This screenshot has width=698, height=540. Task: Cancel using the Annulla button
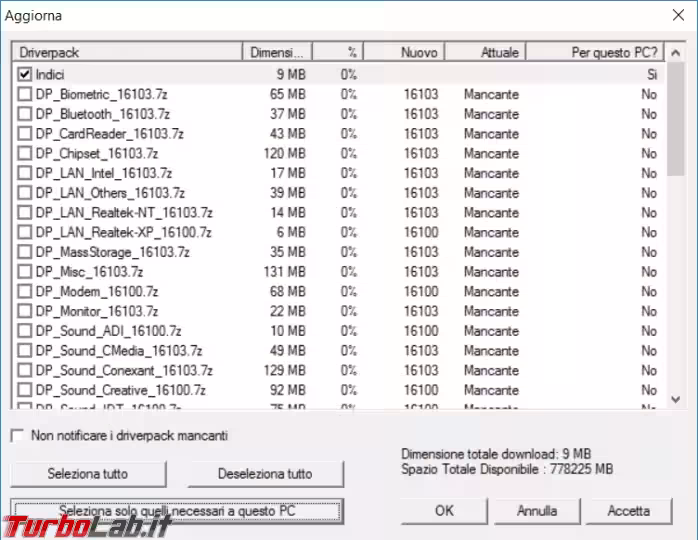click(x=537, y=511)
